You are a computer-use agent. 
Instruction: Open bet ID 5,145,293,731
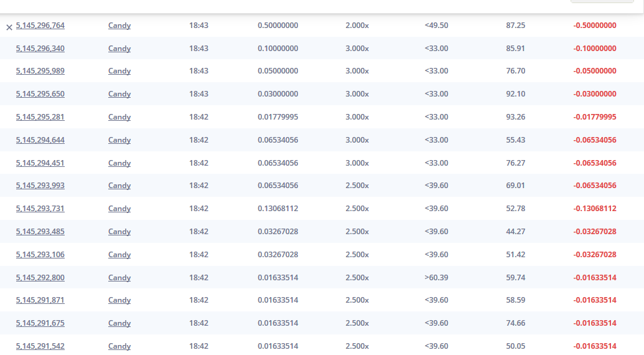[40, 209]
